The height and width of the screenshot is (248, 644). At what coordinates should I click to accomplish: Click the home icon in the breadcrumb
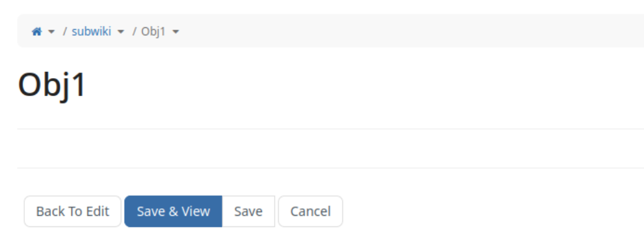[x=37, y=31]
